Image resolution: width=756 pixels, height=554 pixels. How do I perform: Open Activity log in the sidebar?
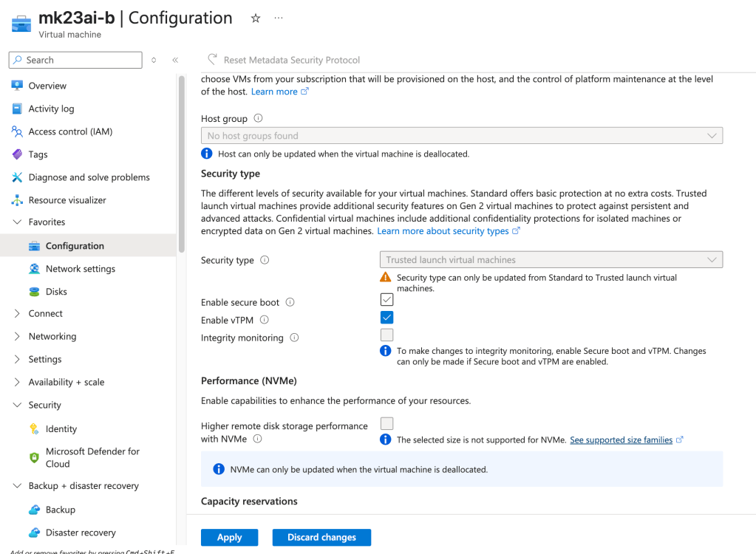click(51, 109)
